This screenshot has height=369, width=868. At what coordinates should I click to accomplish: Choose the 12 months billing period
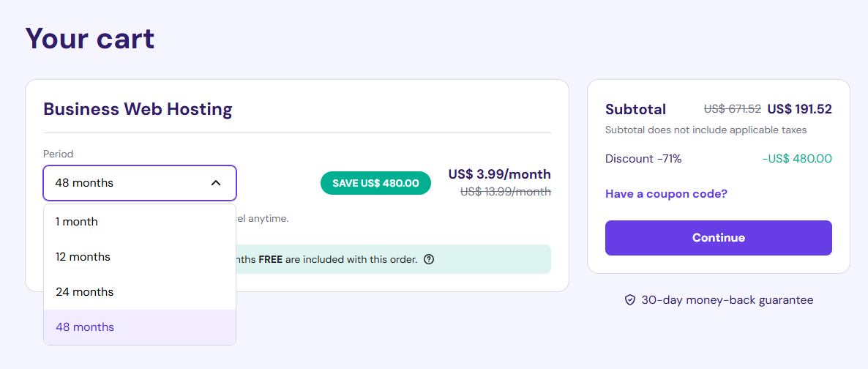pyautogui.click(x=83, y=257)
